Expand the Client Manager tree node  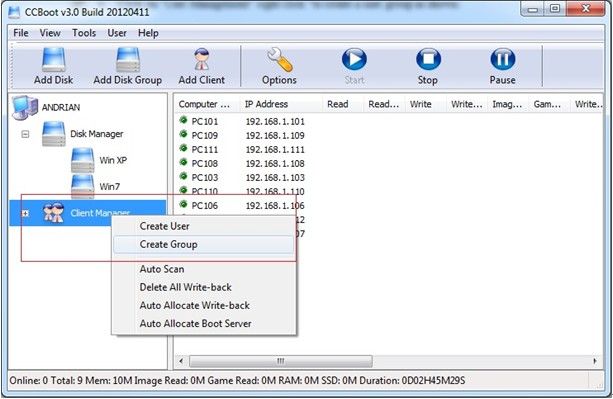click(25, 213)
